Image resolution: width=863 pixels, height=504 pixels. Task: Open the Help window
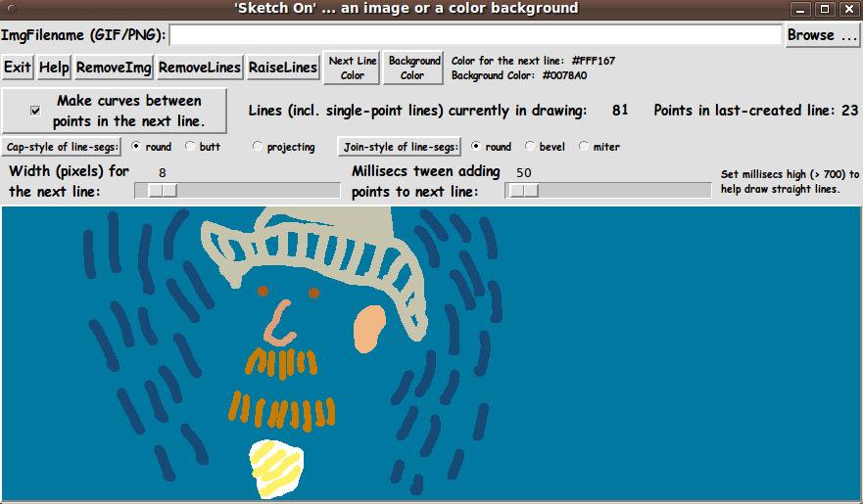click(54, 68)
